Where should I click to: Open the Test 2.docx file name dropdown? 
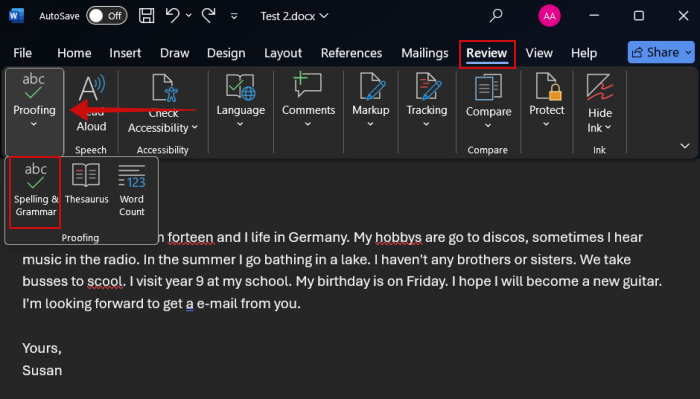294,16
